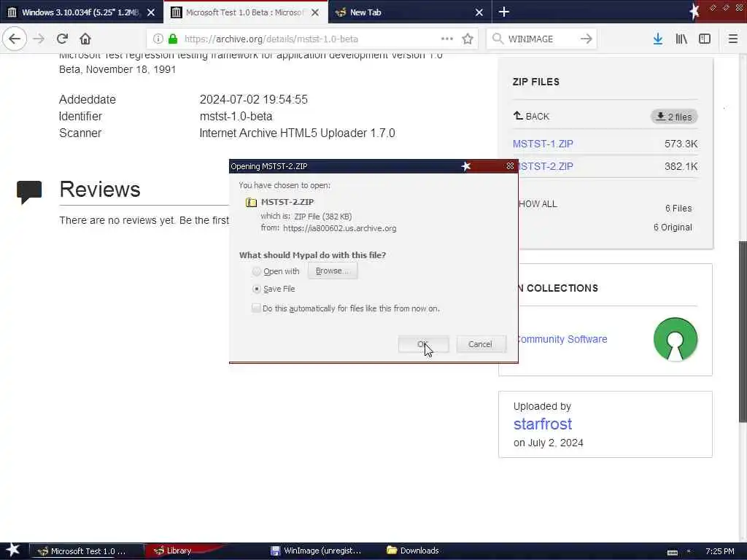Open page actions three-dots menu
Image resolution: width=747 pixels, height=560 pixels.
(x=447, y=39)
